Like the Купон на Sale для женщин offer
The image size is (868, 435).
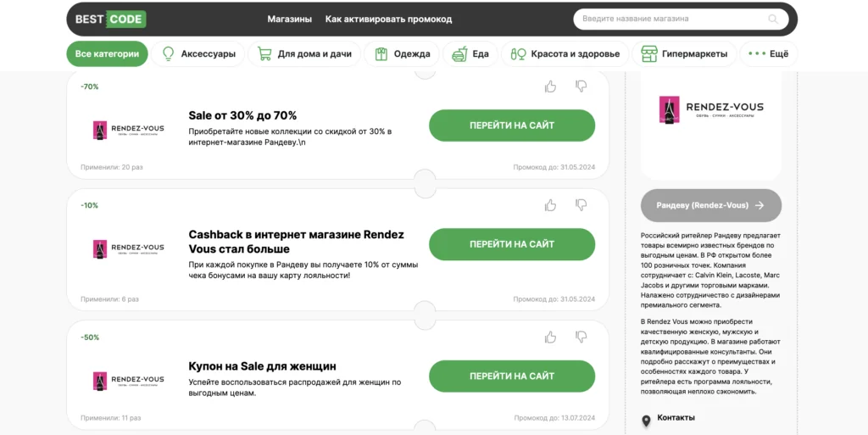pyautogui.click(x=551, y=337)
